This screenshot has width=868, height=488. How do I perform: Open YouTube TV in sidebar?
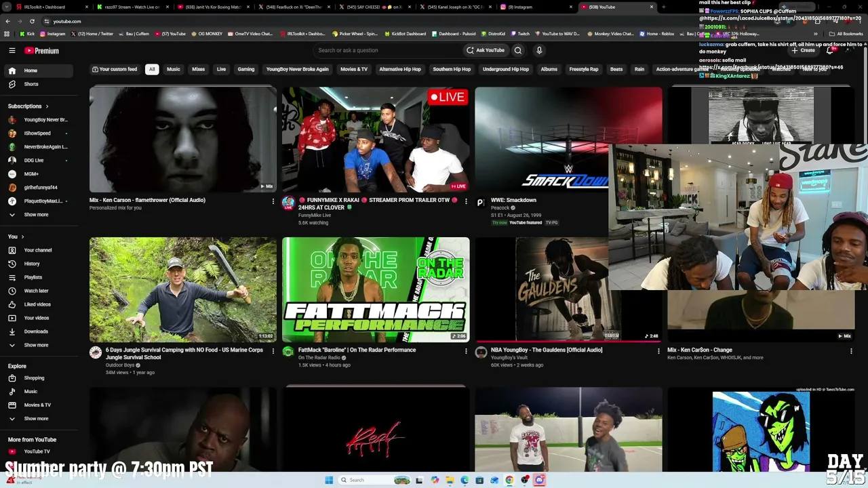click(38, 451)
